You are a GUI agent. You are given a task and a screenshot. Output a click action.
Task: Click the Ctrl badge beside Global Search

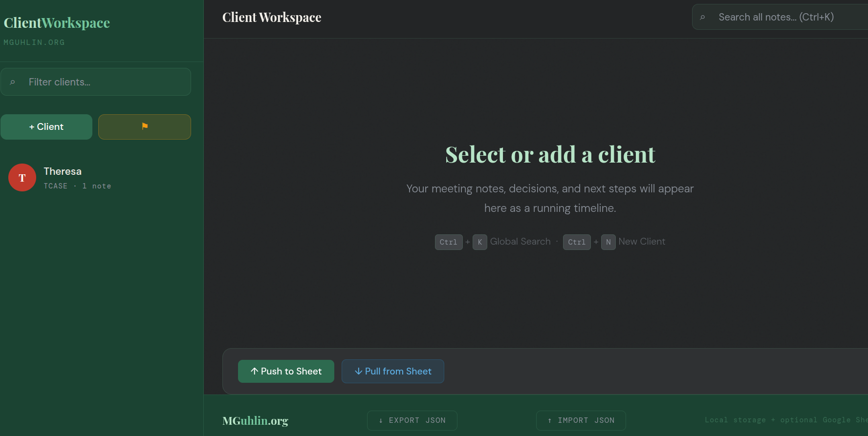448,242
